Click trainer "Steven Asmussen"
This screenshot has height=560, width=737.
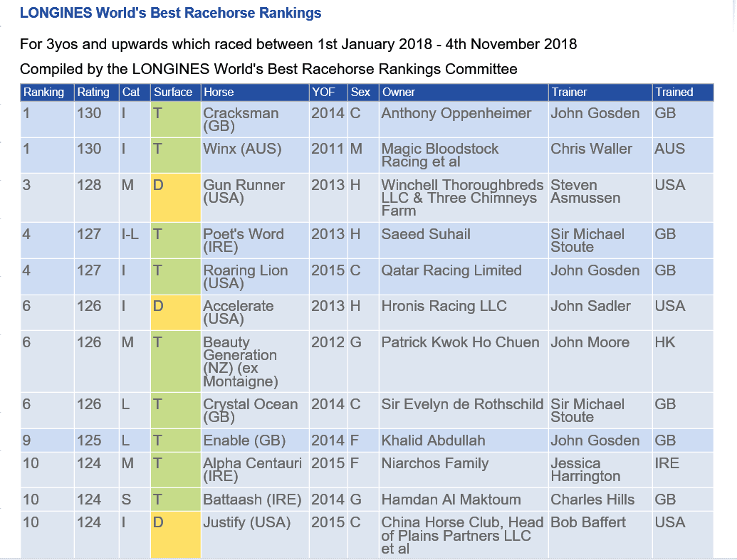[x=585, y=191]
